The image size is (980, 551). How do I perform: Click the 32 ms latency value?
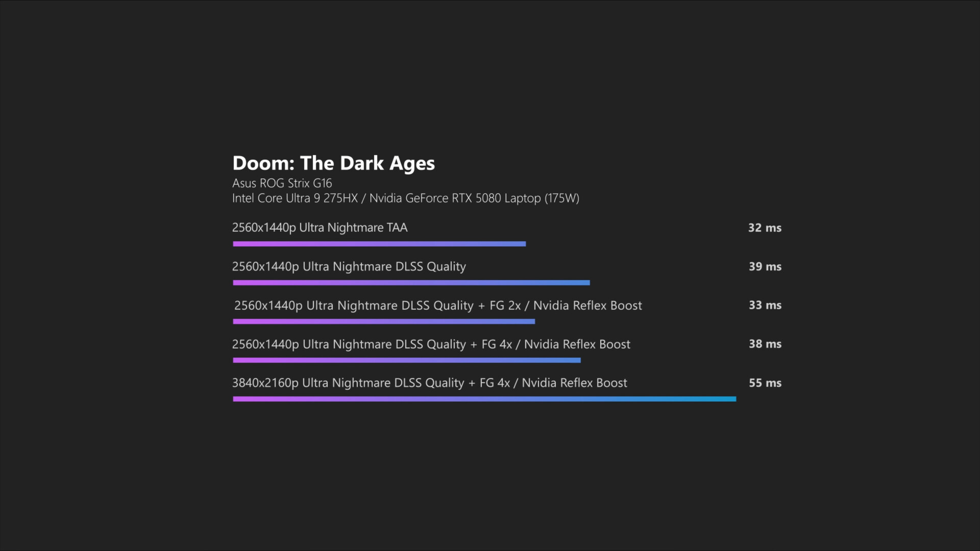[764, 228]
